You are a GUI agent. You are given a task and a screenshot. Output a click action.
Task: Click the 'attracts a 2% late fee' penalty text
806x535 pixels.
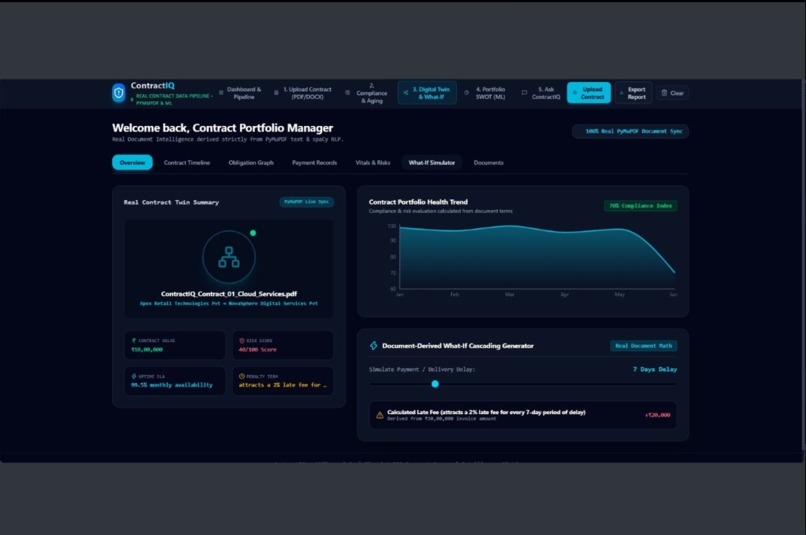tap(283, 385)
